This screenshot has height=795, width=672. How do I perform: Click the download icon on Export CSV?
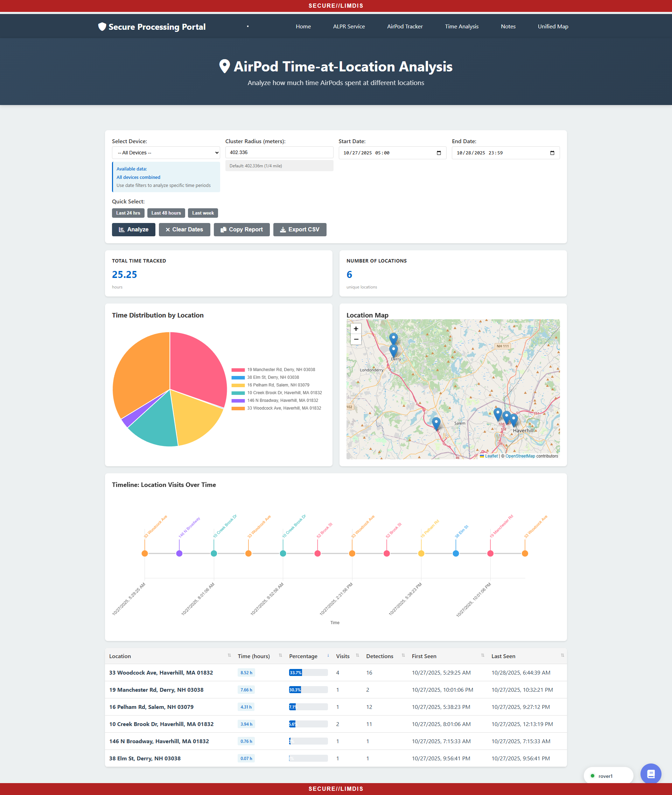(x=283, y=229)
